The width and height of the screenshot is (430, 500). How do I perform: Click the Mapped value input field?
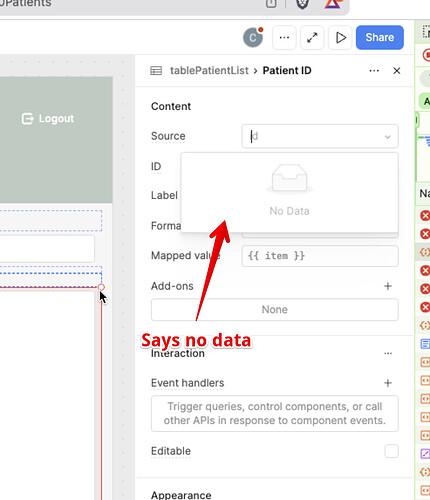click(320, 256)
